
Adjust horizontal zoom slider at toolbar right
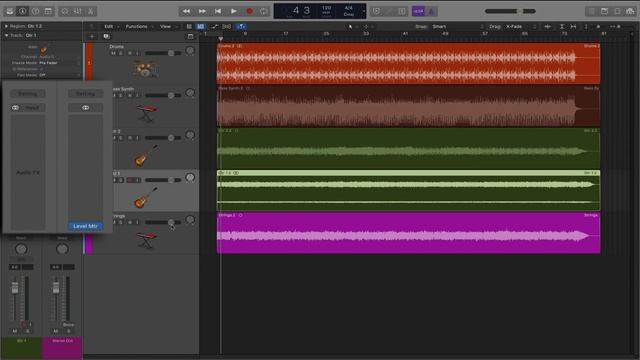pyautogui.click(x=616, y=27)
